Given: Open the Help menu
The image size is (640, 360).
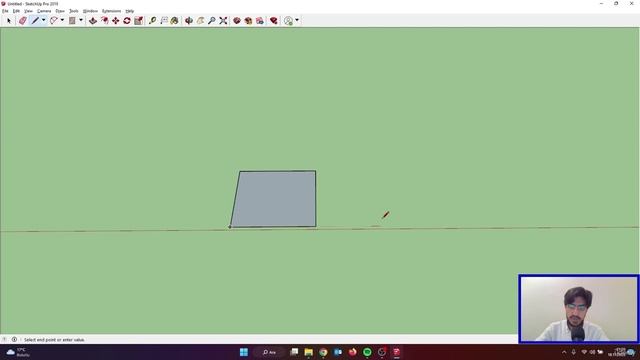Looking at the screenshot, I should point(130,11).
